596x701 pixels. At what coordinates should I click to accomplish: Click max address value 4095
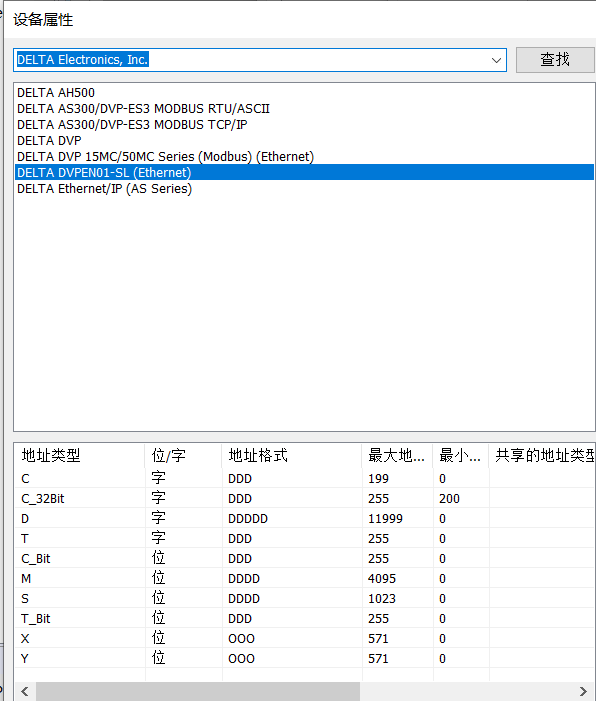pyautogui.click(x=381, y=579)
